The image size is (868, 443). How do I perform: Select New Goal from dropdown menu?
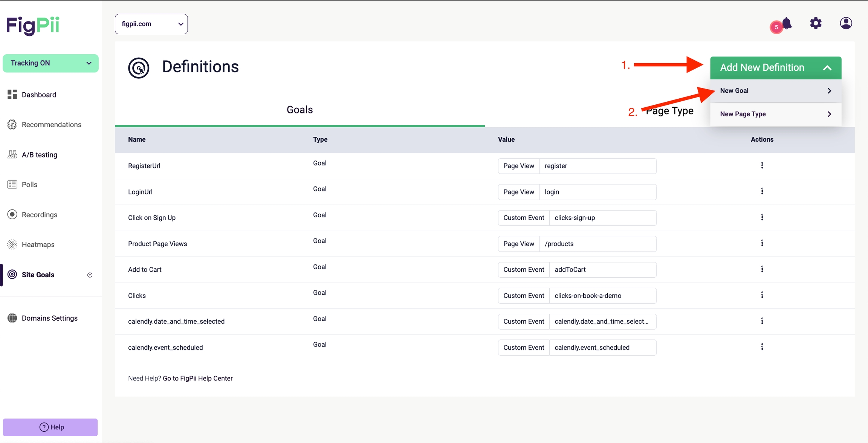tap(775, 91)
